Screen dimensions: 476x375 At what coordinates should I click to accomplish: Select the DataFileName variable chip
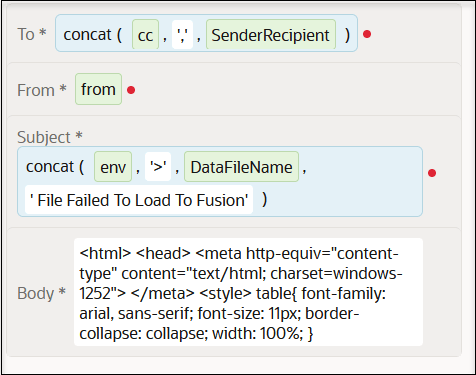pyautogui.click(x=241, y=167)
